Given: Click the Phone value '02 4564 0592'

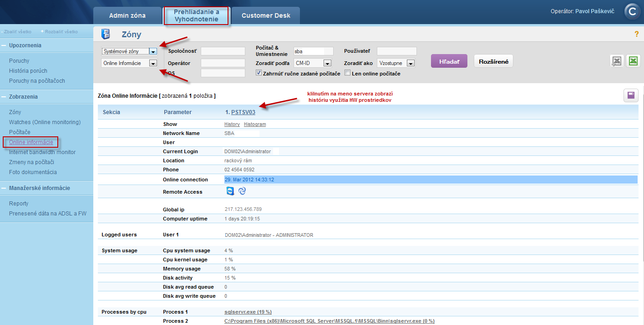Looking at the screenshot, I should (239, 170).
